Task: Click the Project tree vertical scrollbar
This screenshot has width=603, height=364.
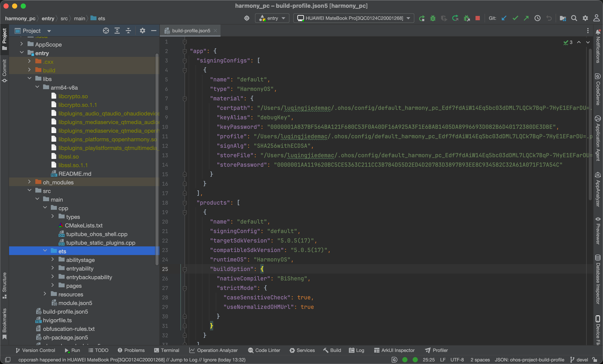Action: click(157, 159)
